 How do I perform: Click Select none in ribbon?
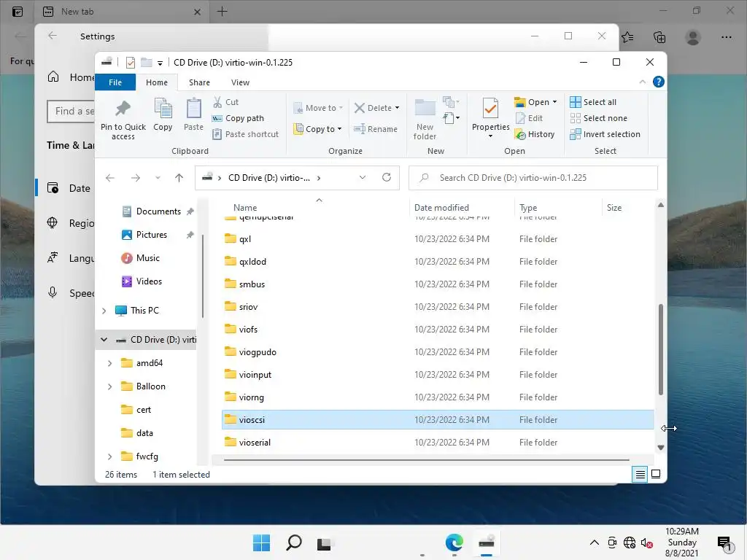[598, 118]
